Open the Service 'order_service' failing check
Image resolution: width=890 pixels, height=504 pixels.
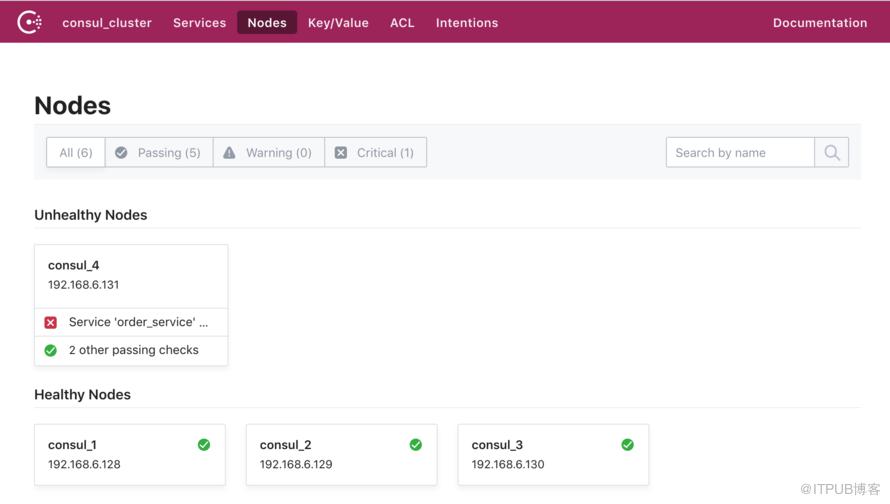point(131,322)
